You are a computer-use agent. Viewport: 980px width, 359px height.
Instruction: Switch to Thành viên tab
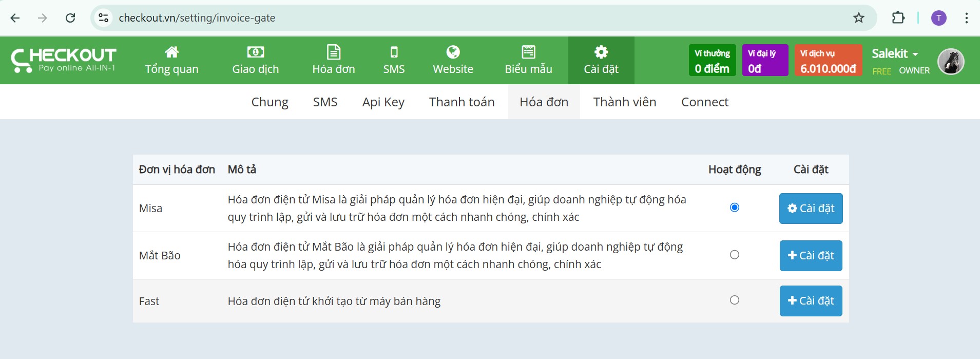click(625, 102)
